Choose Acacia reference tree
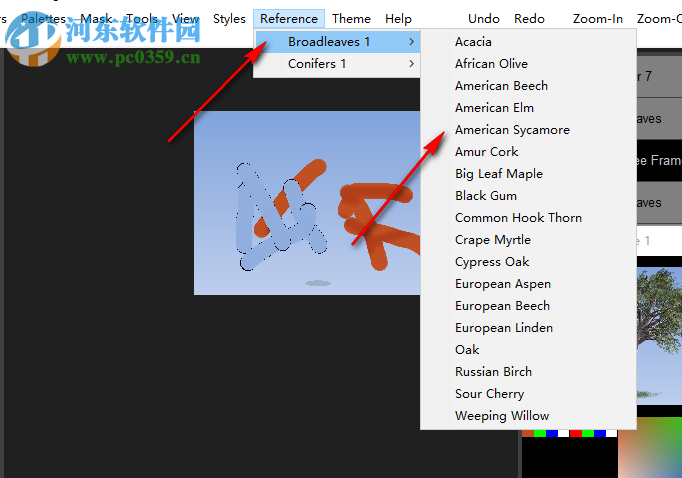682x478 pixels. [x=528, y=42]
